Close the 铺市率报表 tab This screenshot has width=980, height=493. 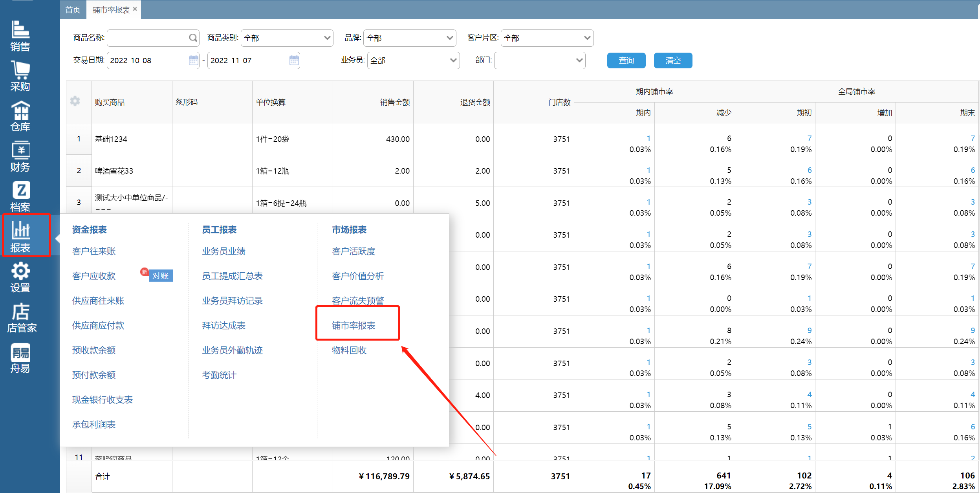(x=135, y=9)
